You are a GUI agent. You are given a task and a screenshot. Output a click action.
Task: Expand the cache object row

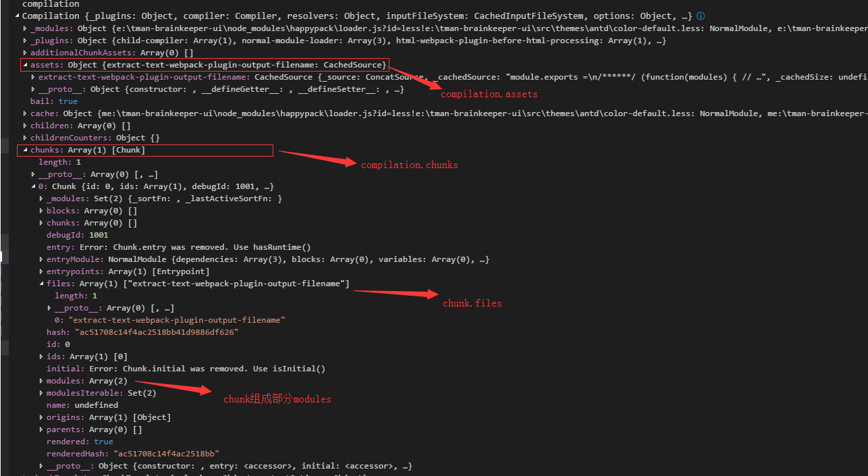pyautogui.click(x=25, y=113)
